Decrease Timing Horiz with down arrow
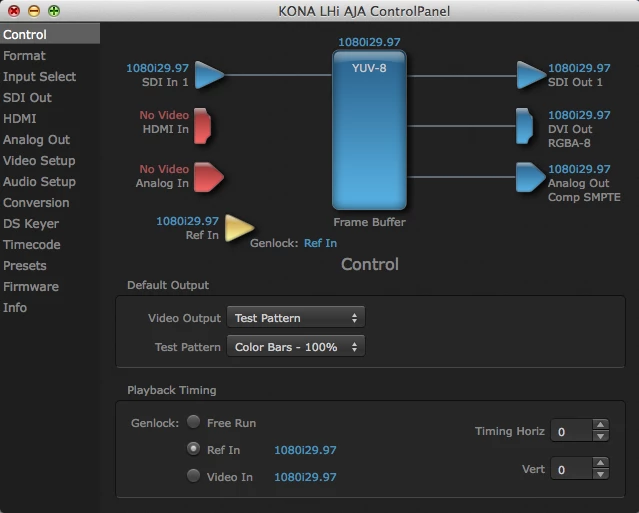Viewport: 639px width, 513px height. click(x=600, y=436)
